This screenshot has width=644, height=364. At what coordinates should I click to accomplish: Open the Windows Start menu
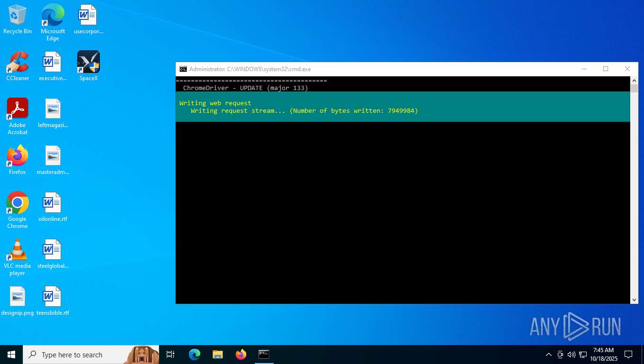point(11,355)
